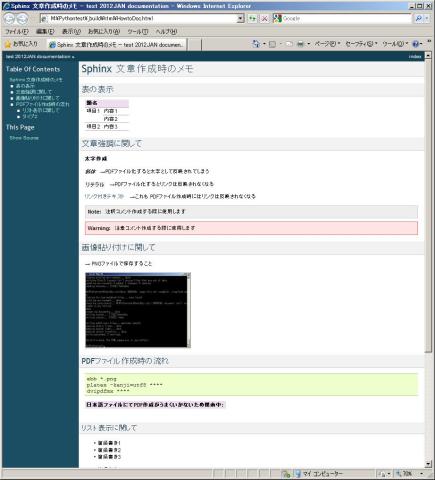
Task: Refresh the page with the green arrows icon
Action: 252,19
